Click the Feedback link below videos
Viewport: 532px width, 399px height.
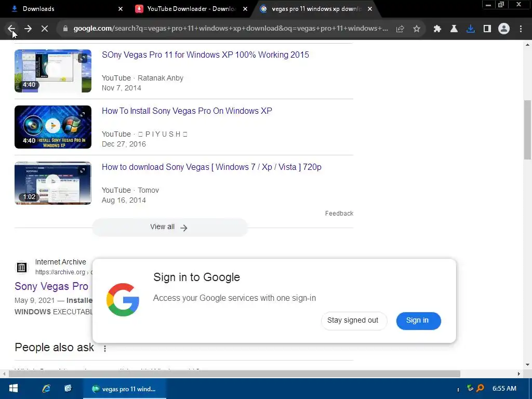pos(339,214)
